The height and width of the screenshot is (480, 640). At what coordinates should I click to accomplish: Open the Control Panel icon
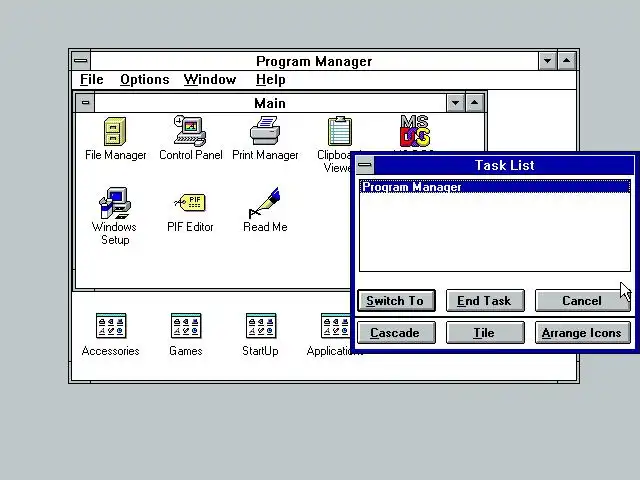[190, 131]
